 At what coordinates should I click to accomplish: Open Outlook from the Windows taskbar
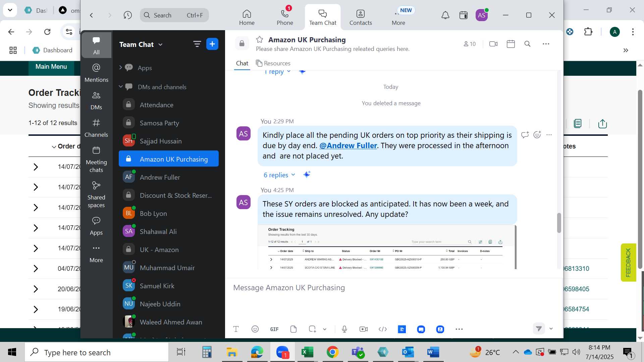point(408,352)
